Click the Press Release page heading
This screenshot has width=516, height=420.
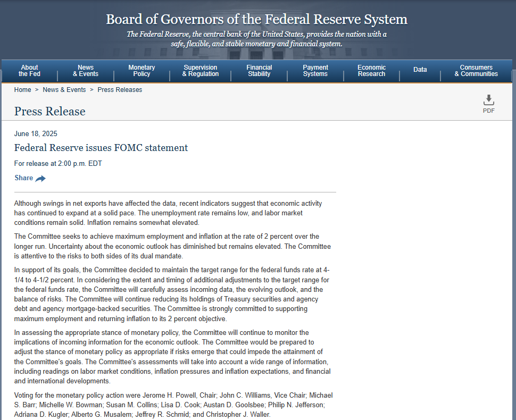(x=49, y=111)
